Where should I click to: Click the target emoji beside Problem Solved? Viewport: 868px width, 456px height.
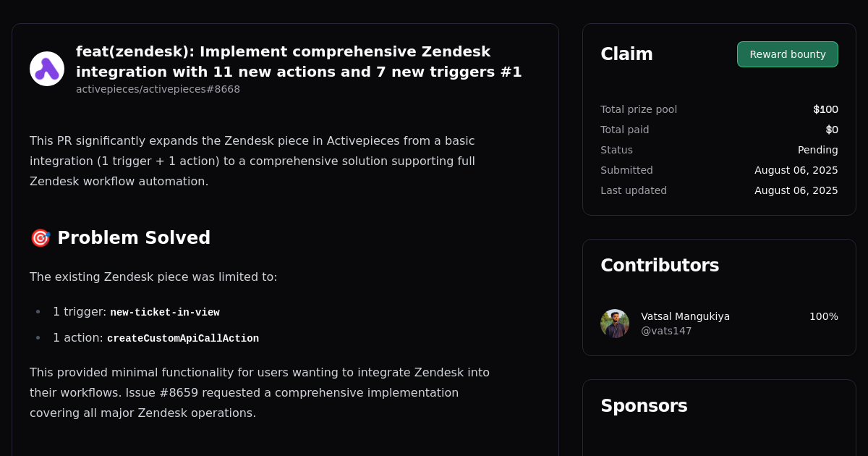(40, 237)
